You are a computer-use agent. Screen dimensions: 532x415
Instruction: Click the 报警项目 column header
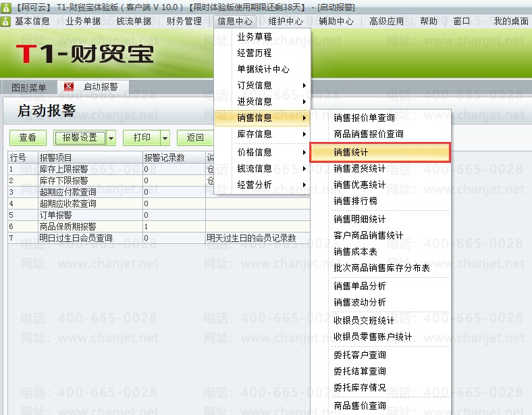point(90,157)
